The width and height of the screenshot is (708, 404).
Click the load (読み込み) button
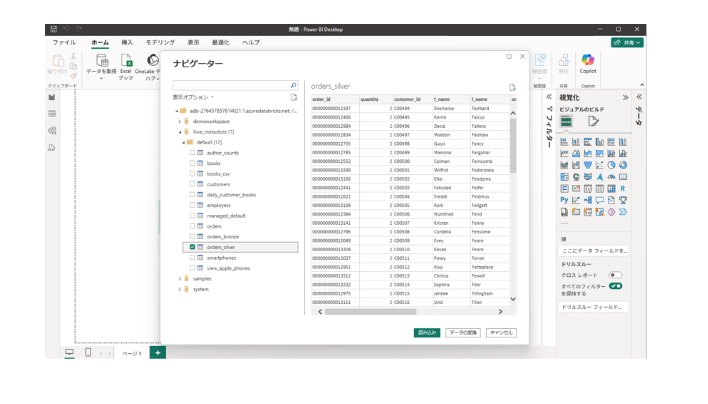(x=427, y=333)
